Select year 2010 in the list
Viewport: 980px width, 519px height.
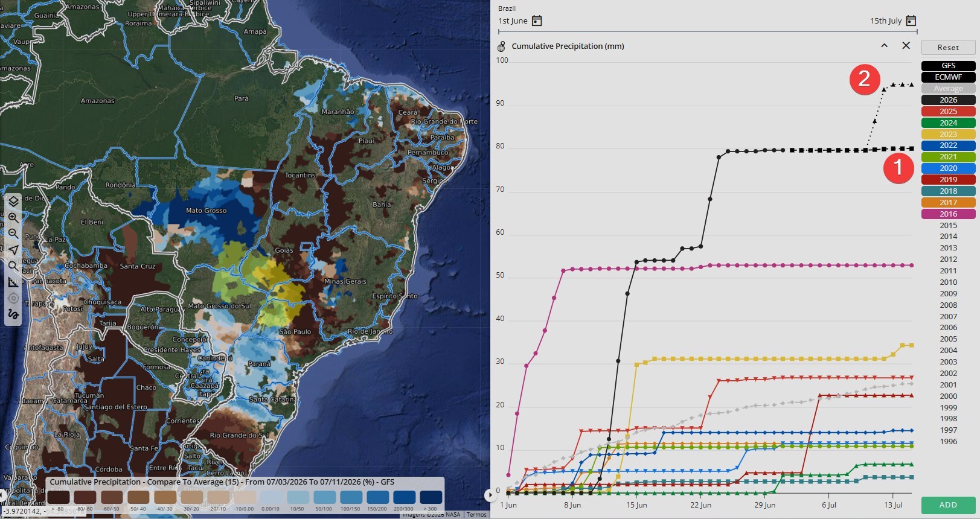pyautogui.click(x=948, y=282)
